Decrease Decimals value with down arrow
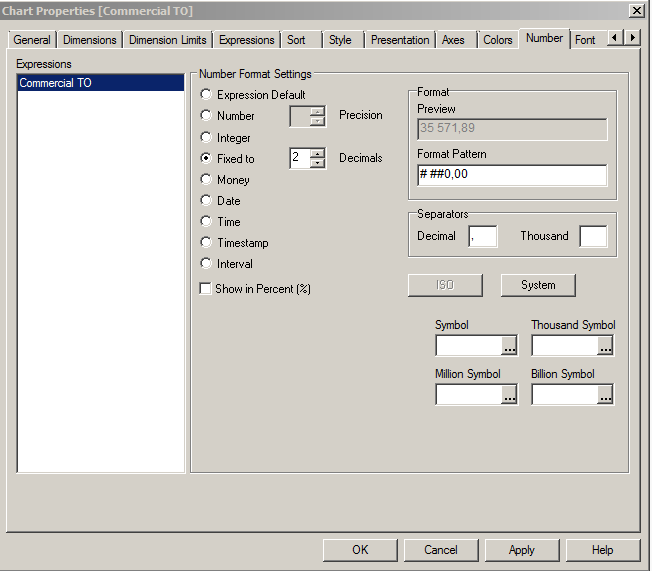The width and height of the screenshot is (652, 571). (318, 163)
